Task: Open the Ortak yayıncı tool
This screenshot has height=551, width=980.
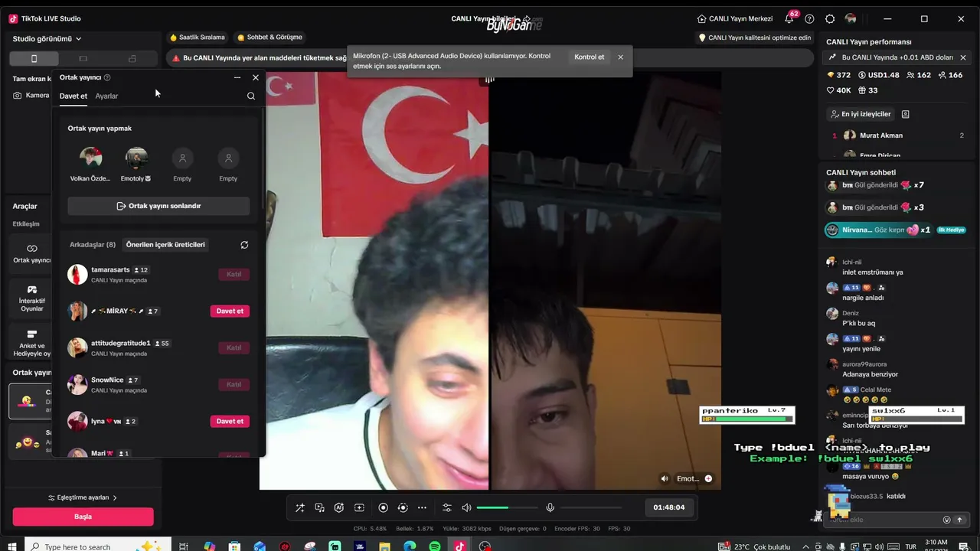Action: tap(32, 253)
